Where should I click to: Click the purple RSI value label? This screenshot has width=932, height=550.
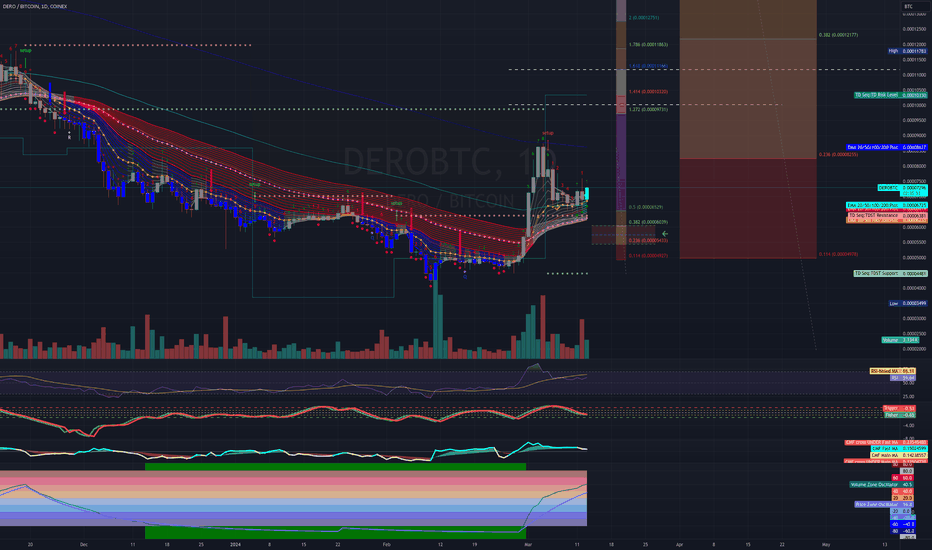coord(902,378)
